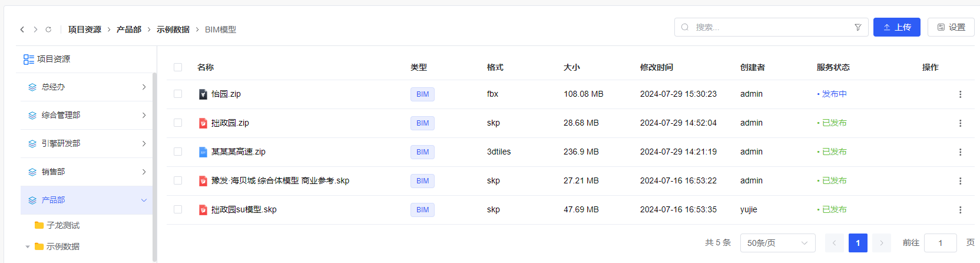Select the checkbox for 豫发·海贝城 skp file
980x263 pixels.
coord(178,180)
